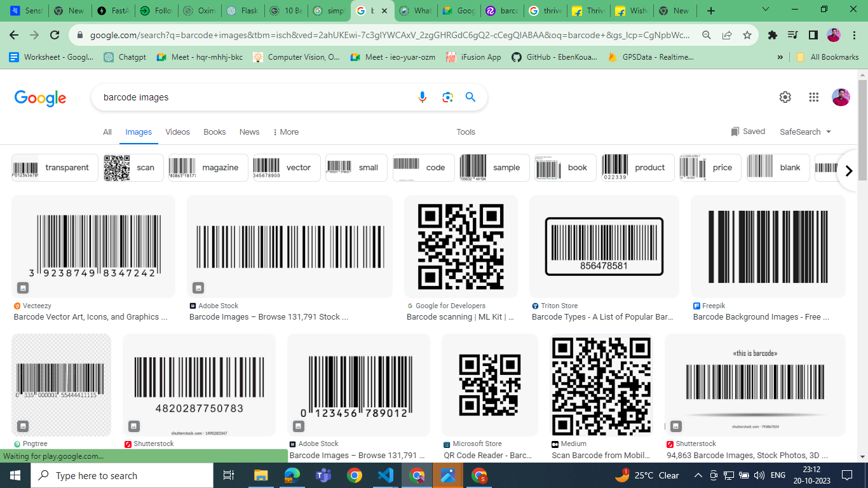868x488 pixels.
Task: Open Google quick settings gear
Action: tap(785, 97)
